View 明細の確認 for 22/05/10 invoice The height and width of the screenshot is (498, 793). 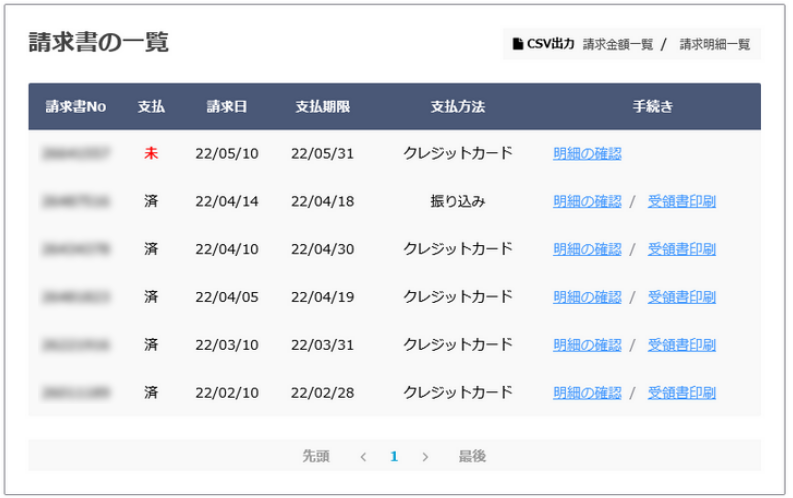[587, 153]
